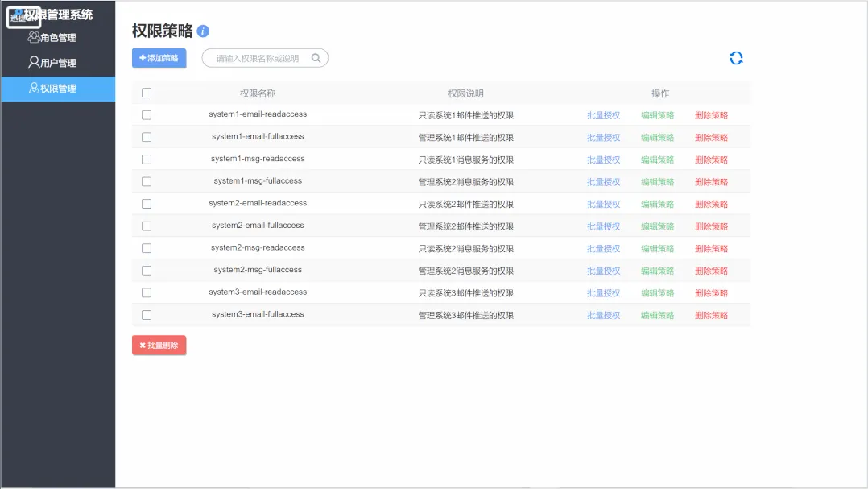Click 编辑策略 for system1-email-readaccess
The image size is (868, 489).
click(658, 115)
